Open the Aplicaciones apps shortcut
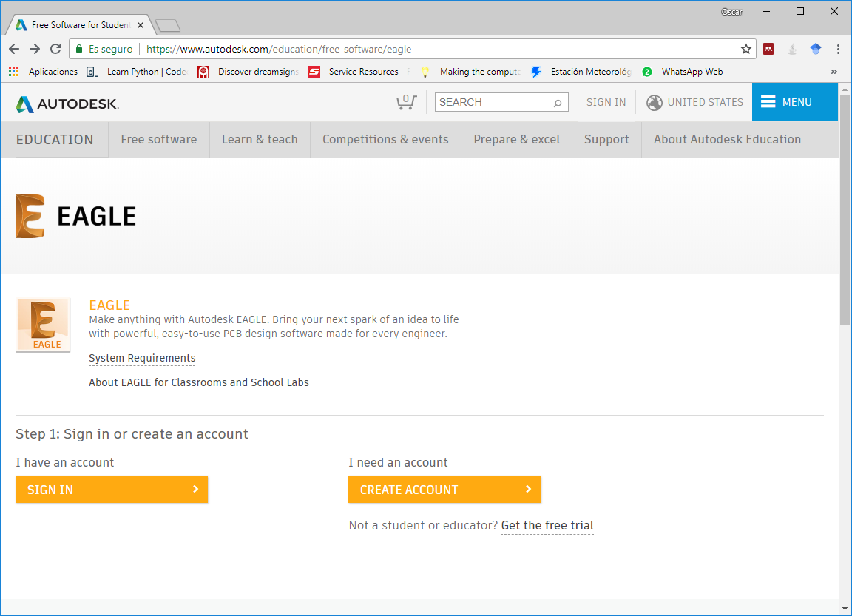 [x=43, y=72]
